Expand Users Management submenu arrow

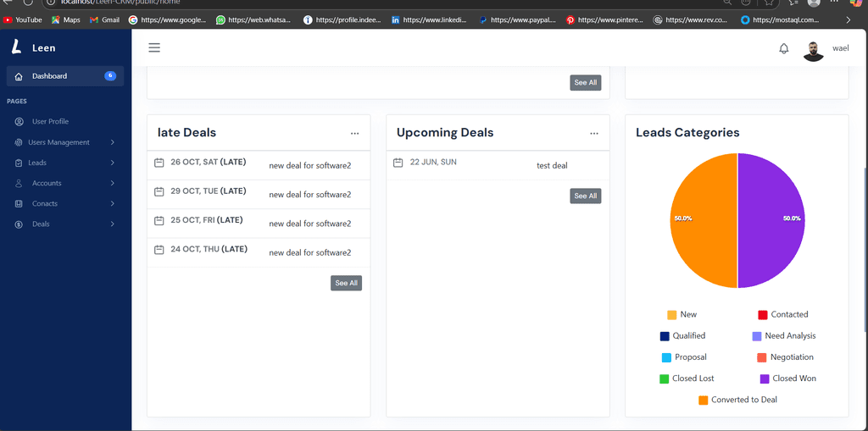(x=113, y=142)
